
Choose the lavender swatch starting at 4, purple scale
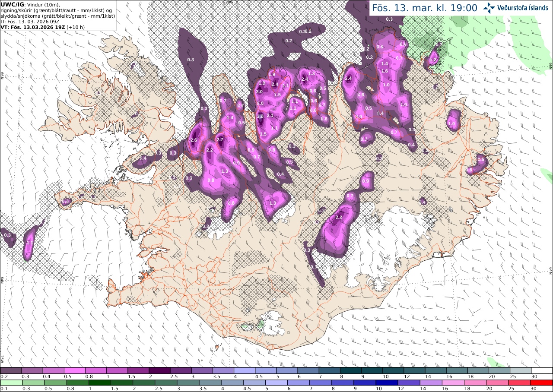pyautogui.click(x=245, y=370)
